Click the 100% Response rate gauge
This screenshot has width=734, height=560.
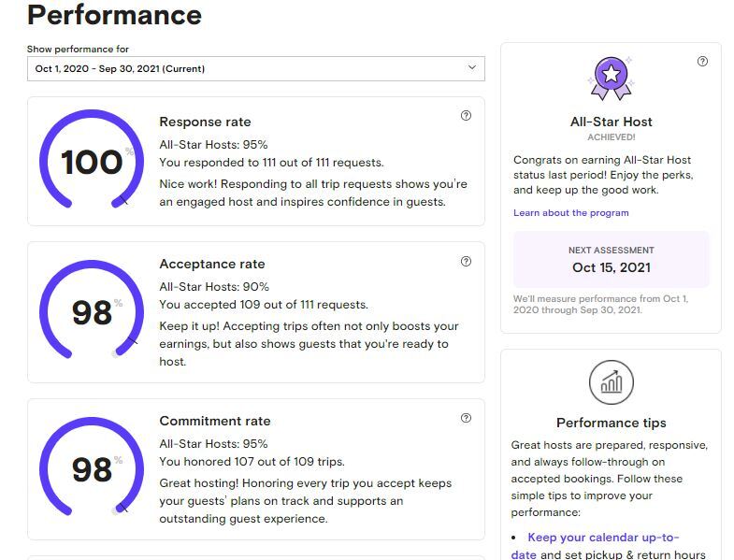pos(92,162)
